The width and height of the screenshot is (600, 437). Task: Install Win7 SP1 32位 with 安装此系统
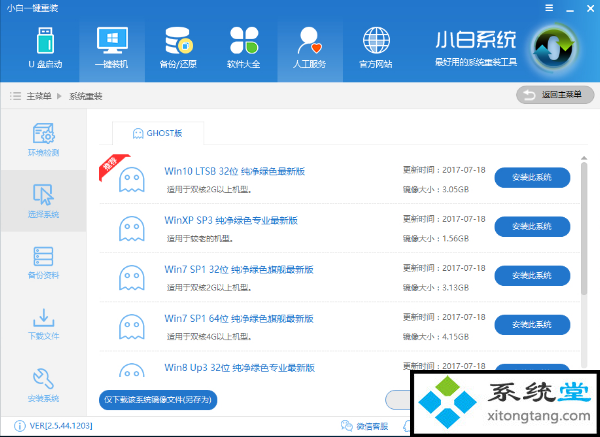pos(532,276)
